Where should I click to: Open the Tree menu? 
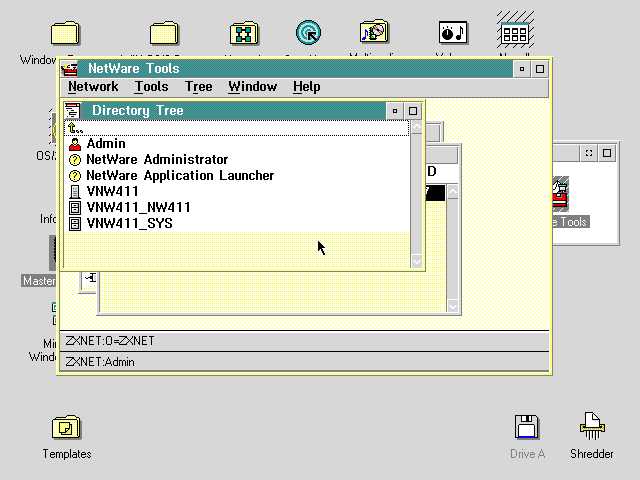pos(198,87)
